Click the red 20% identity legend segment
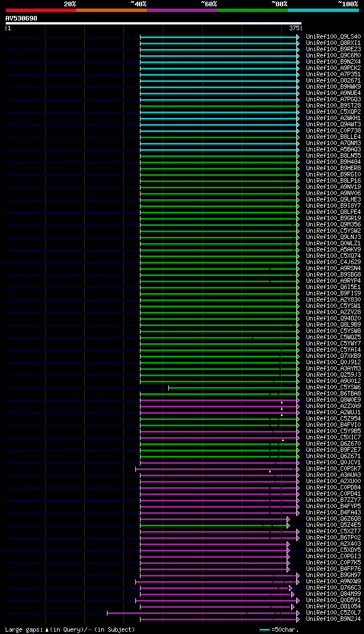Viewport: 364px width, 634px height. click(41, 10)
